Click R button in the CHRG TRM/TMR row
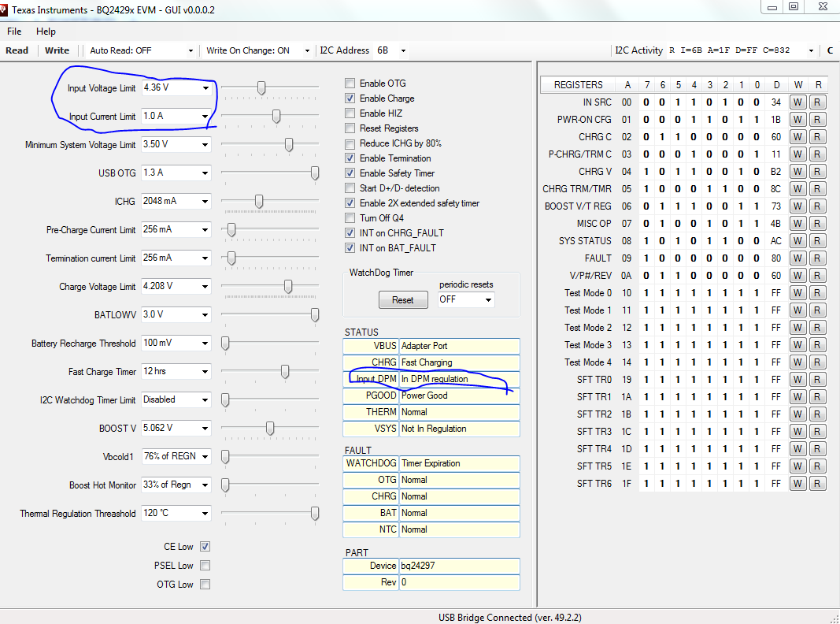 coord(817,189)
